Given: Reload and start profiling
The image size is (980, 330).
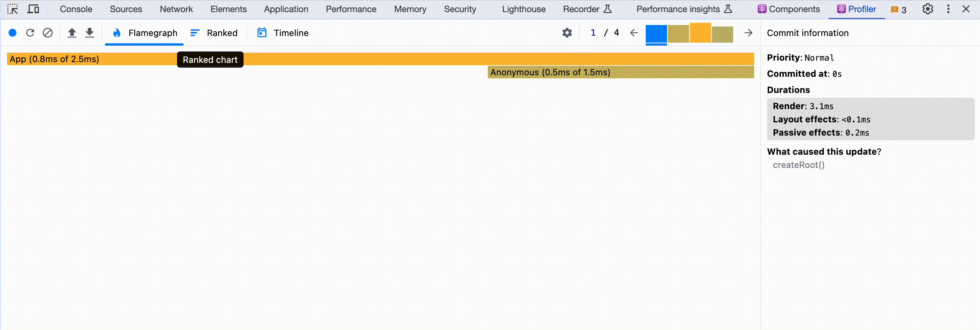Looking at the screenshot, I should 30,33.
